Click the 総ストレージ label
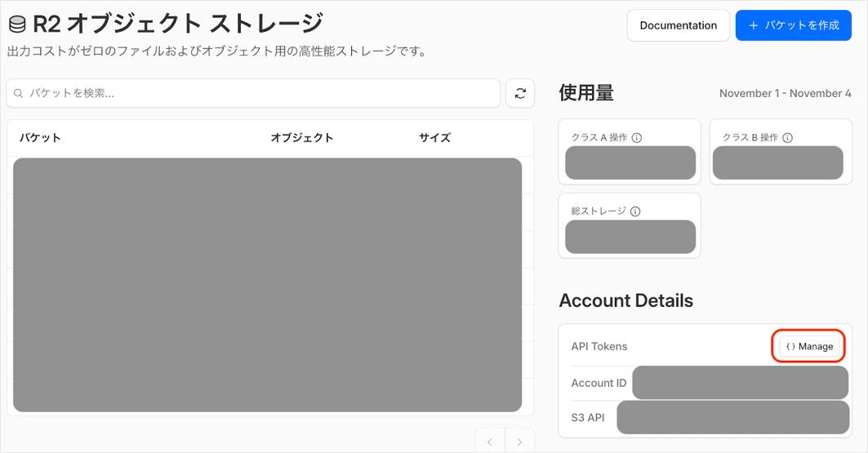 click(x=599, y=211)
